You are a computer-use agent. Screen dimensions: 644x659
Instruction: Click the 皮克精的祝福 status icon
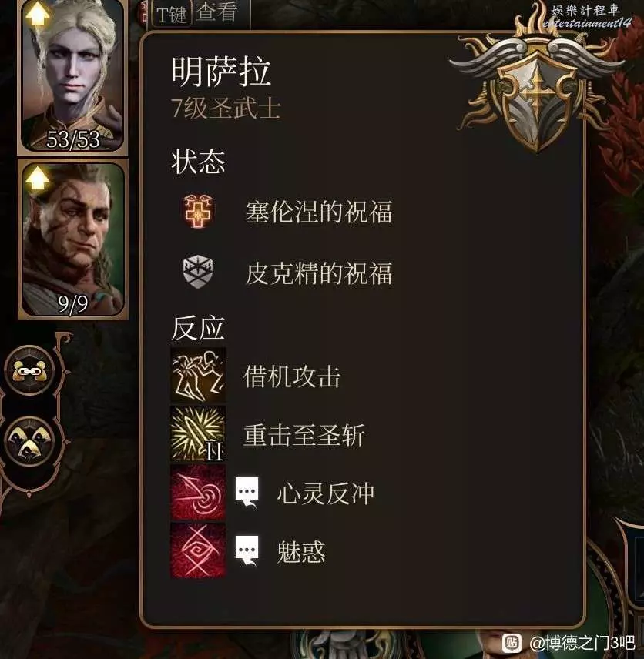pyautogui.click(x=198, y=272)
